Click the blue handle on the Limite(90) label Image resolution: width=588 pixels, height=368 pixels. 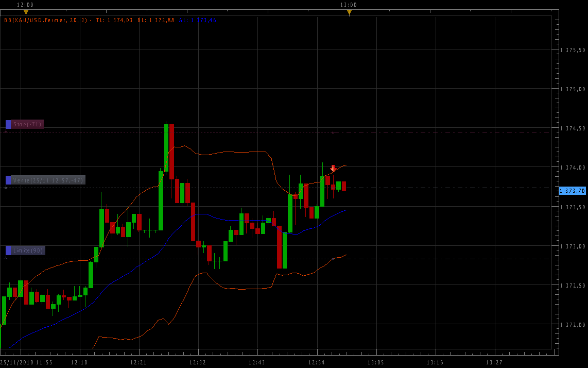click(x=8, y=250)
